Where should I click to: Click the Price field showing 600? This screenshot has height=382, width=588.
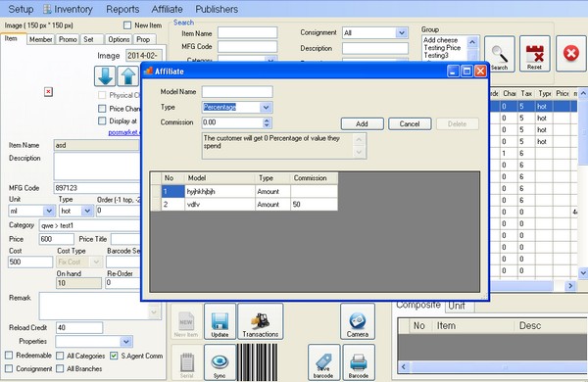click(56, 239)
